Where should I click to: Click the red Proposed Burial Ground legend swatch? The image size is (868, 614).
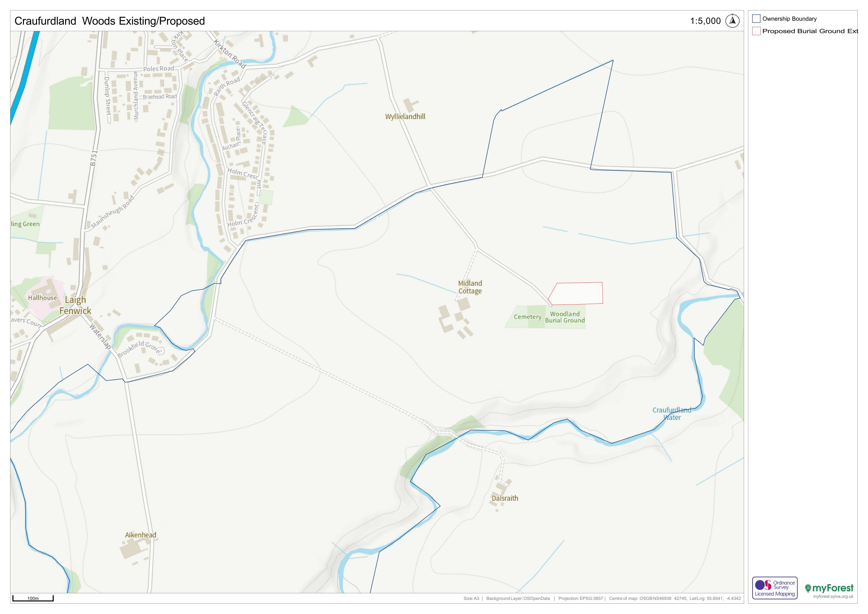click(756, 31)
